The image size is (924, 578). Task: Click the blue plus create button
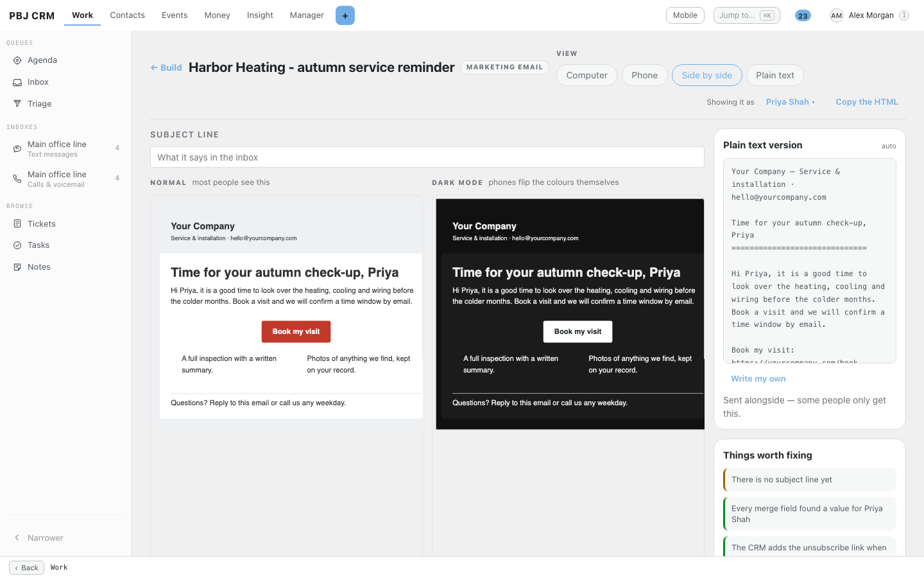[345, 15]
